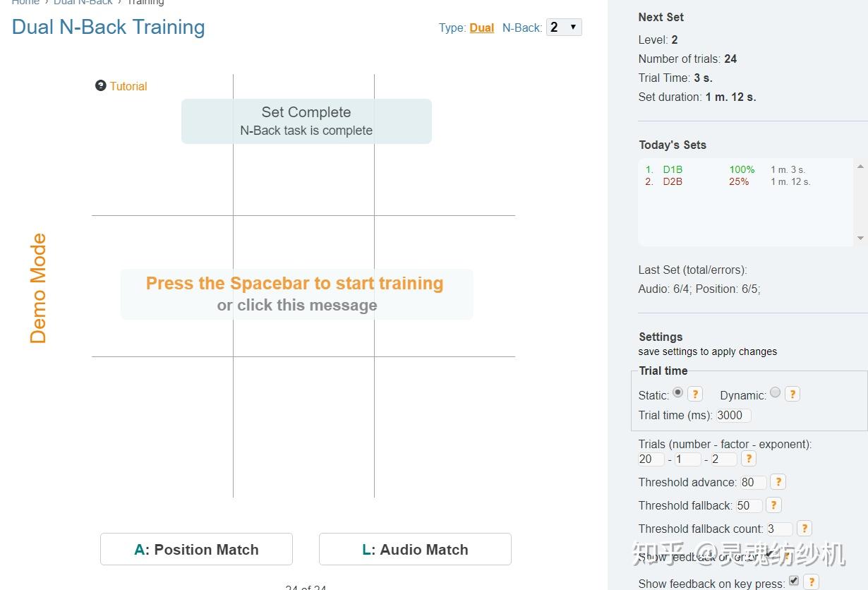Click the Trial time (ms) input field
Image resolution: width=868 pixels, height=590 pixels.
point(733,416)
